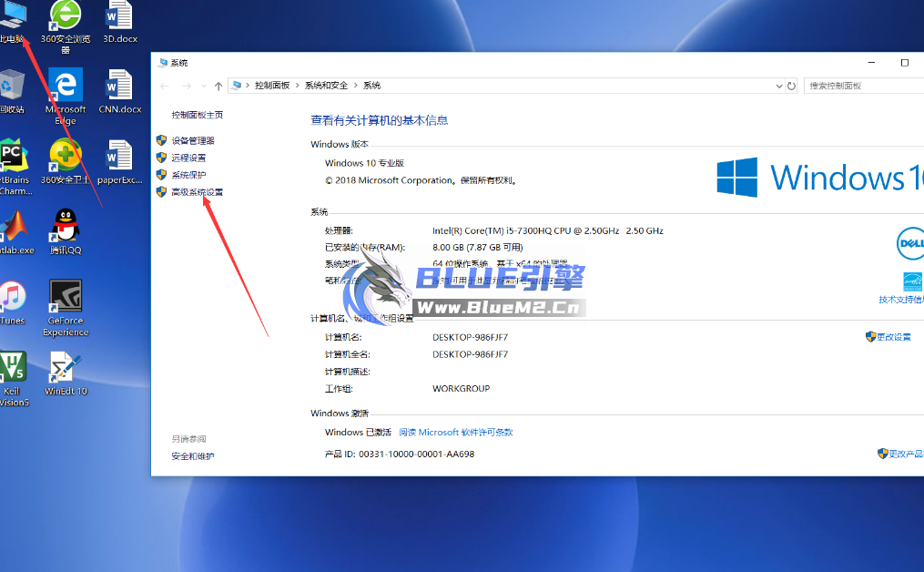924x572 pixels.
Task: Click the Up arrow navigation button
Action: 218,86
